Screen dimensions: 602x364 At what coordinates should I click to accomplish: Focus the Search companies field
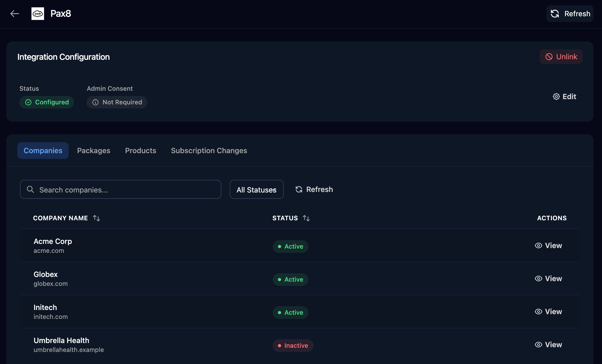pyautogui.click(x=121, y=189)
